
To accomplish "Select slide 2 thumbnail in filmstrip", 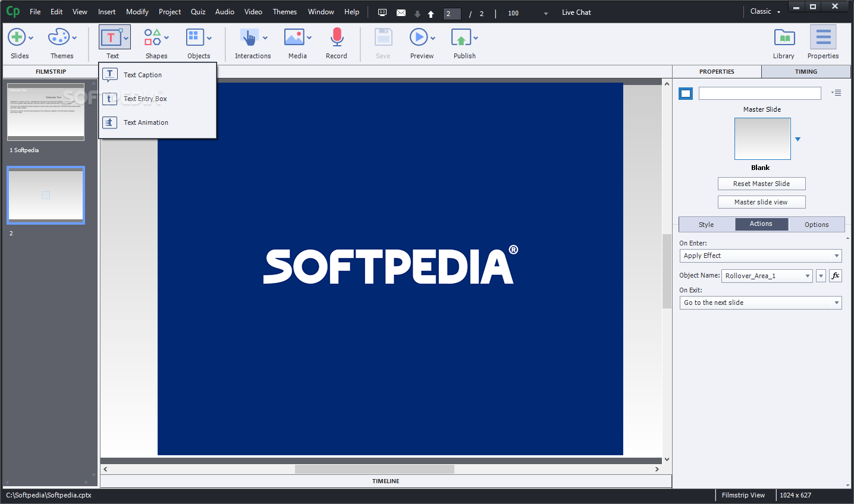I will coord(46,195).
